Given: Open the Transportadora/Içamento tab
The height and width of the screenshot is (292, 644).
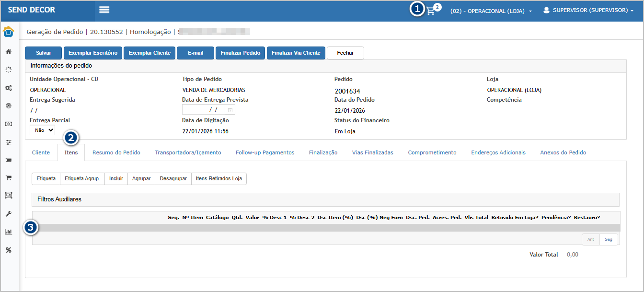Looking at the screenshot, I should (x=188, y=152).
